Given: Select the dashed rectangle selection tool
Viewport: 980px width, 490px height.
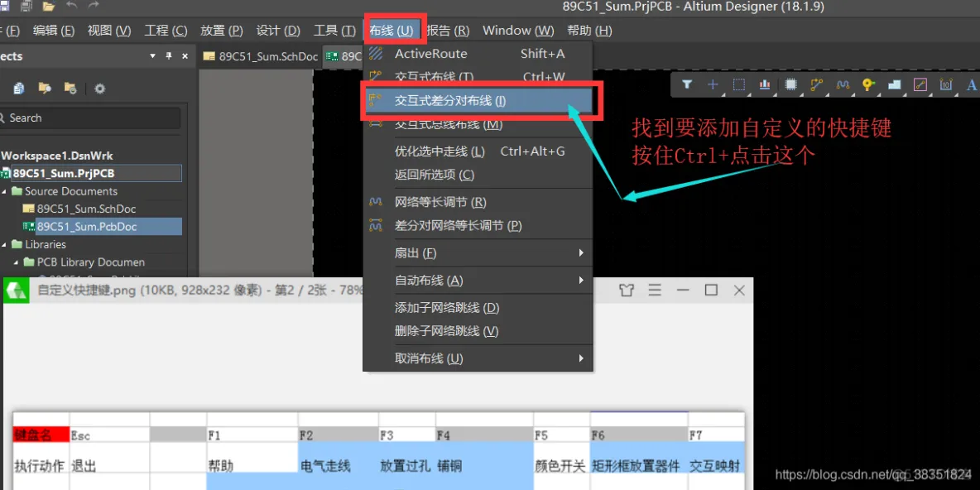Looking at the screenshot, I should 739,84.
